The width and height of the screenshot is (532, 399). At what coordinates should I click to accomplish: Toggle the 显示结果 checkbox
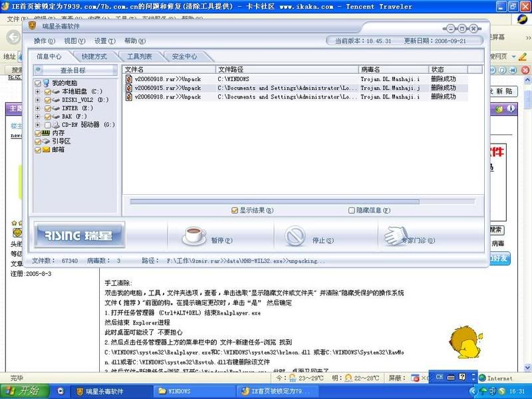click(x=235, y=210)
